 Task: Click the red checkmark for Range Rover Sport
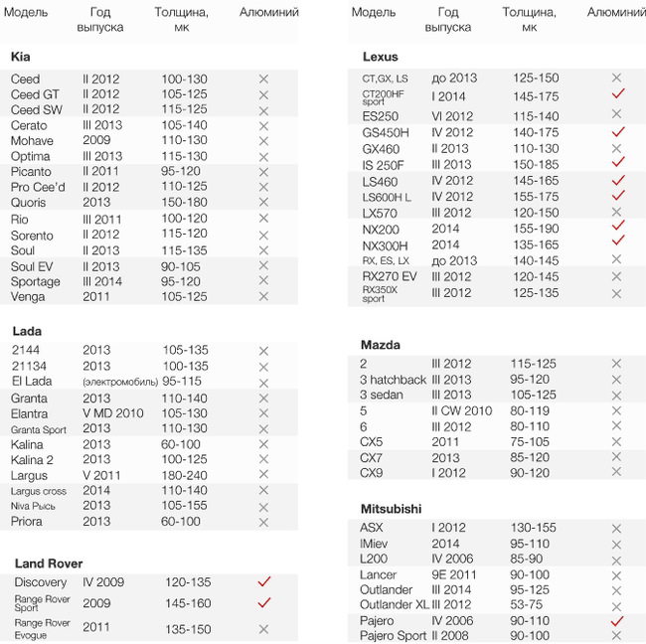(263, 603)
